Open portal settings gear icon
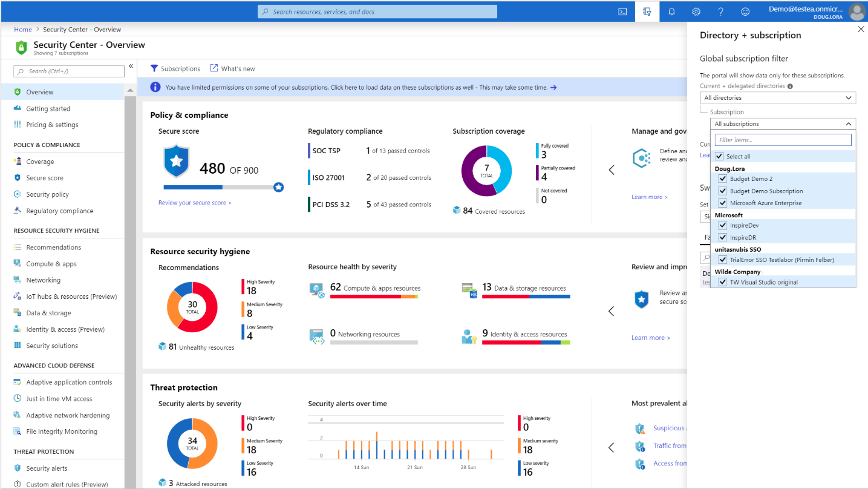Image resolution: width=868 pixels, height=489 pixels. (696, 11)
